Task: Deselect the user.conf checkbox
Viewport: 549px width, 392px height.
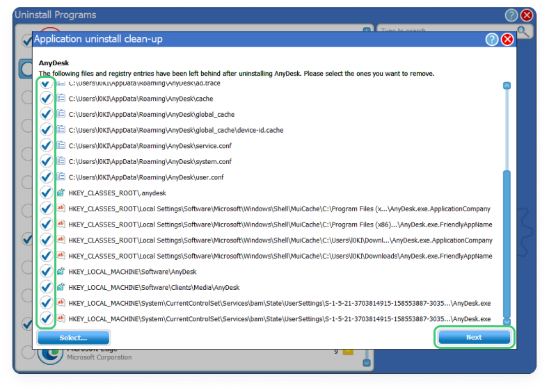Action: coord(46,177)
